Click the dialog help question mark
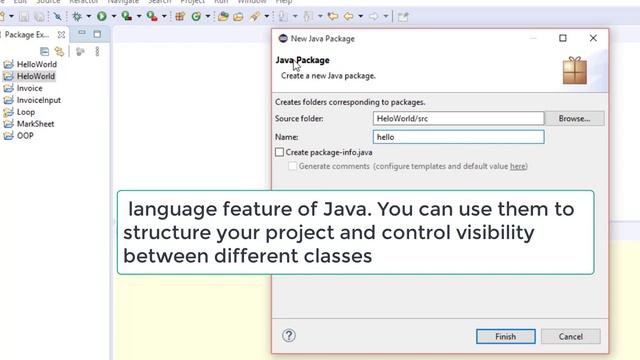Image resolution: width=640 pixels, height=360 pixels. coord(289,336)
